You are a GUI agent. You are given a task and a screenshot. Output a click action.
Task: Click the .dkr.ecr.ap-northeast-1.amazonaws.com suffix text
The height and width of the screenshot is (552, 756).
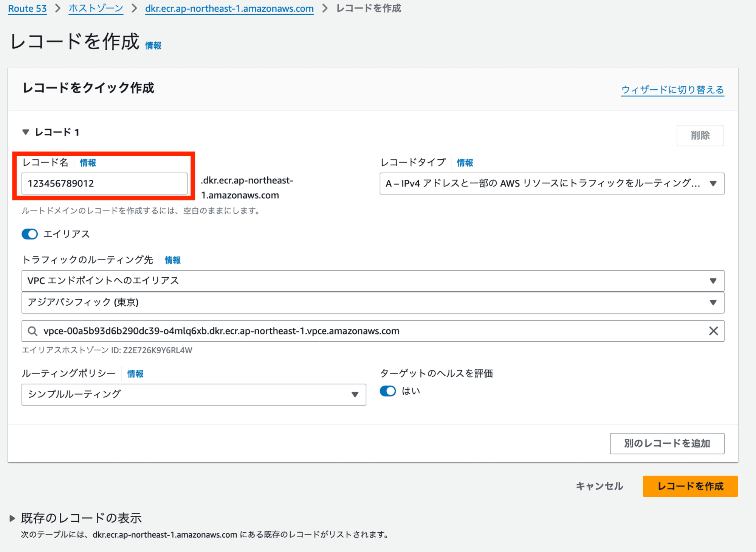(247, 188)
